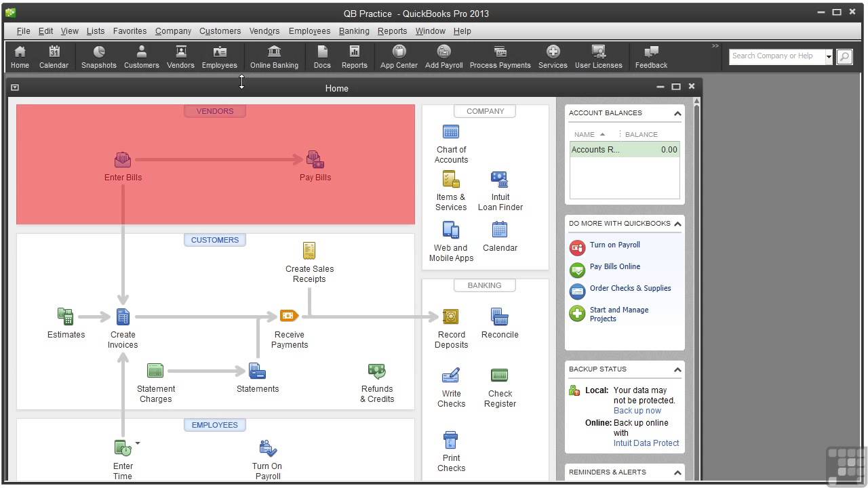Open the Turn On Payroll workflow icon
Image resolution: width=868 pixels, height=488 pixels.
pyautogui.click(x=267, y=448)
